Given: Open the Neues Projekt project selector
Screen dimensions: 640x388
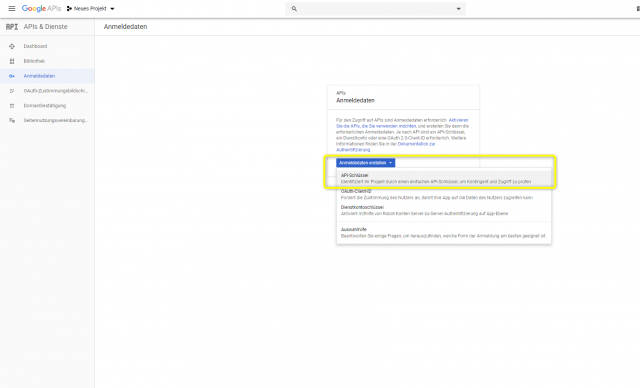Looking at the screenshot, I should pyautogui.click(x=91, y=9).
